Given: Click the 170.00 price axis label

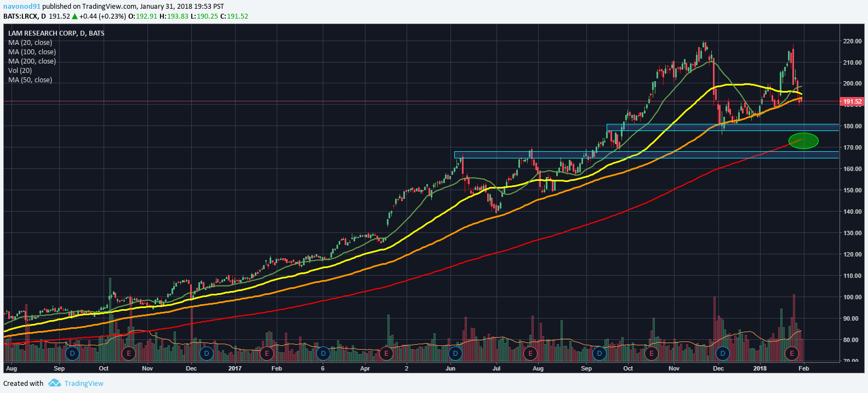Looking at the screenshot, I should [x=852, y=147].
